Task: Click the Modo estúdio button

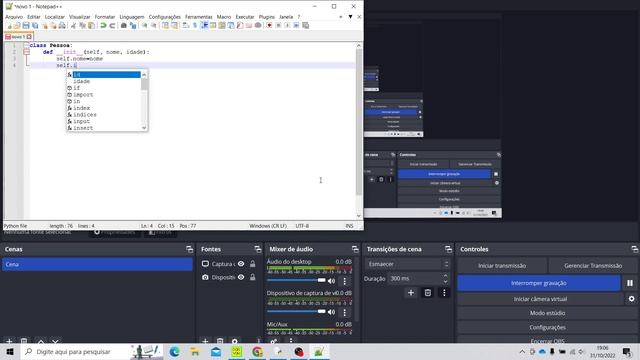Action: 547,313
